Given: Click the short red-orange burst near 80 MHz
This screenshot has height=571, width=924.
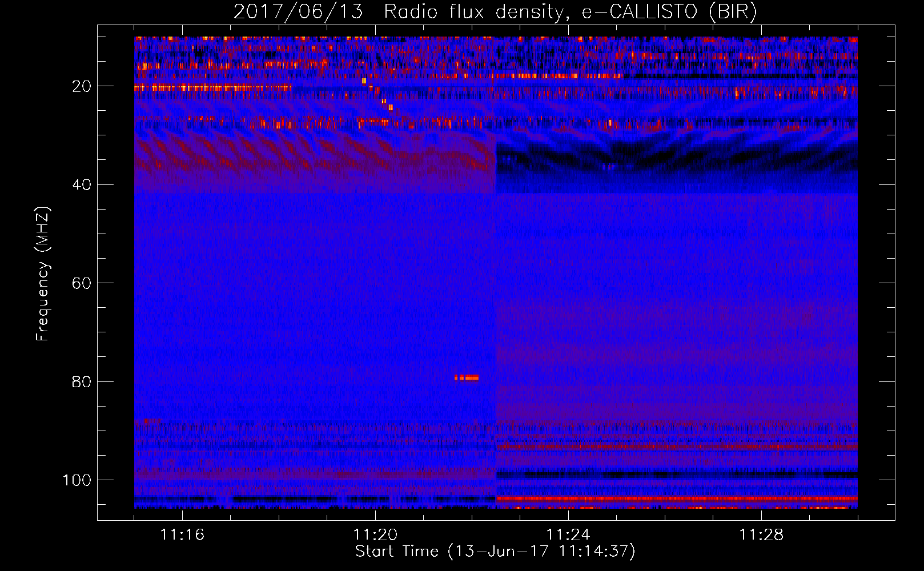Looking at the screenshot, I should coord(467,377).
